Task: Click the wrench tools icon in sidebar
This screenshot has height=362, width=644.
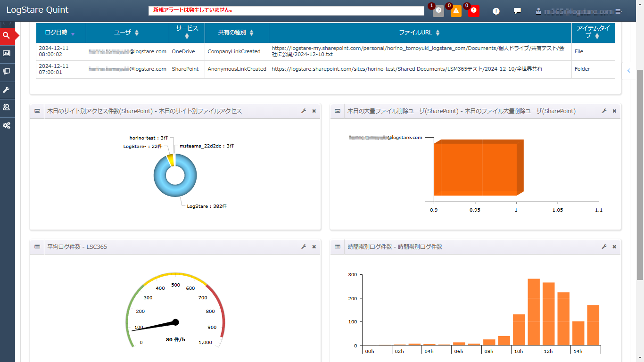Action: 7,90
